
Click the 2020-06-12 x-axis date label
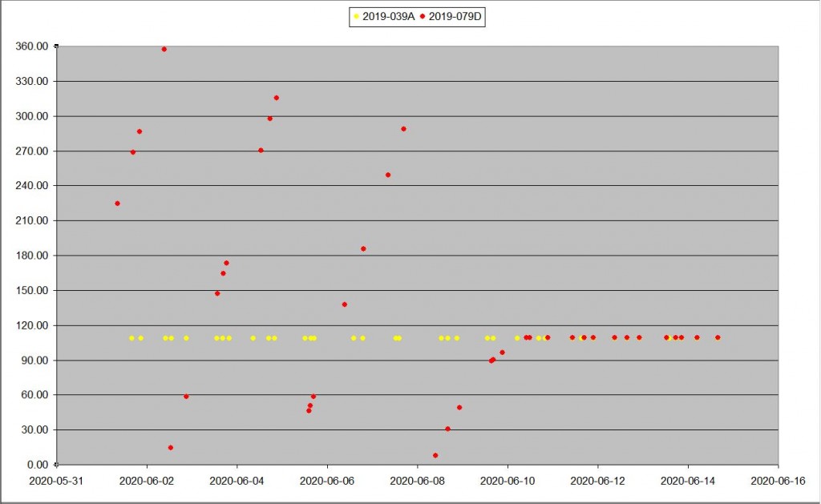pos(597,482)
